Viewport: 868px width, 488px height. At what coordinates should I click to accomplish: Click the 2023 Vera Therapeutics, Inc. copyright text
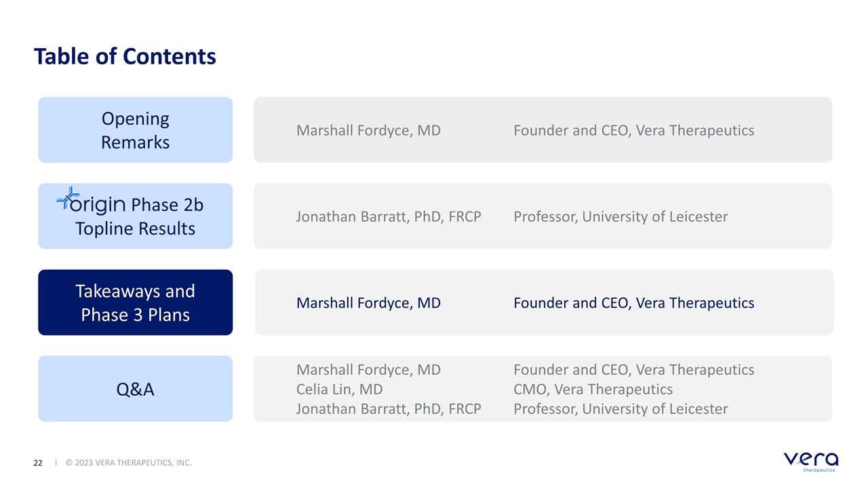128,463
